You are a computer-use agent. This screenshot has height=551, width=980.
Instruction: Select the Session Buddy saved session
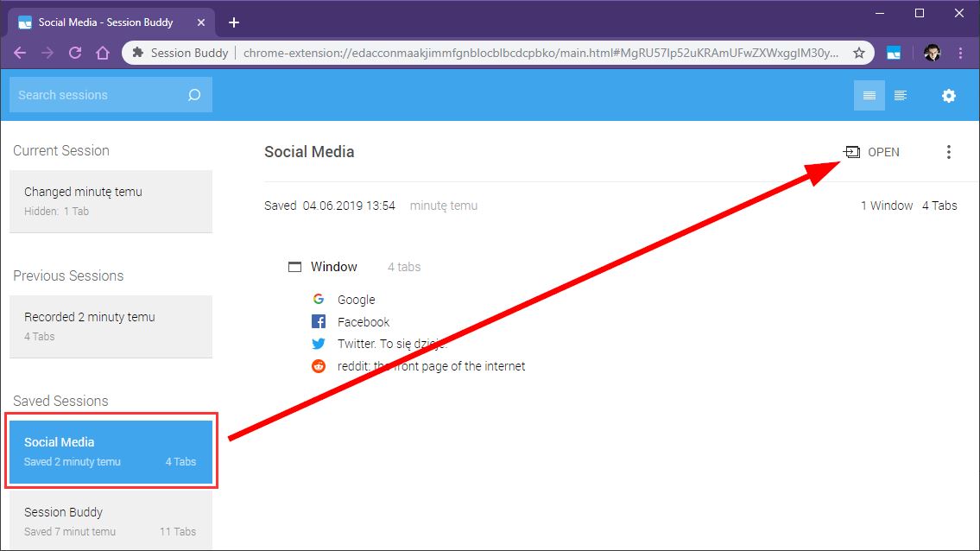[111, 521]
